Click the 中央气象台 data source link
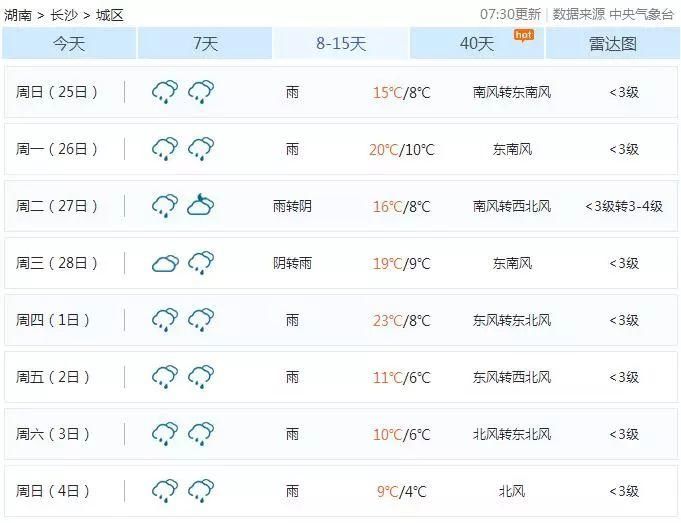 (x=642, y=14)
